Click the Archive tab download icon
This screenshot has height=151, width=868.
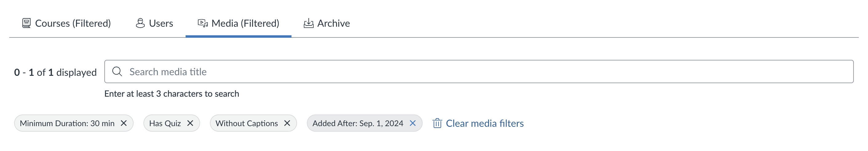coord(308,23)
